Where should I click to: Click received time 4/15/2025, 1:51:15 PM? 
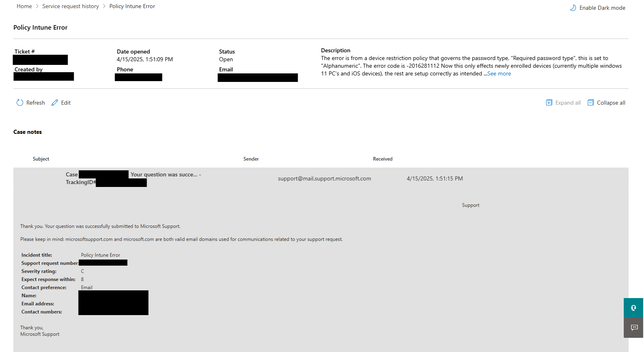pos(435,178)
